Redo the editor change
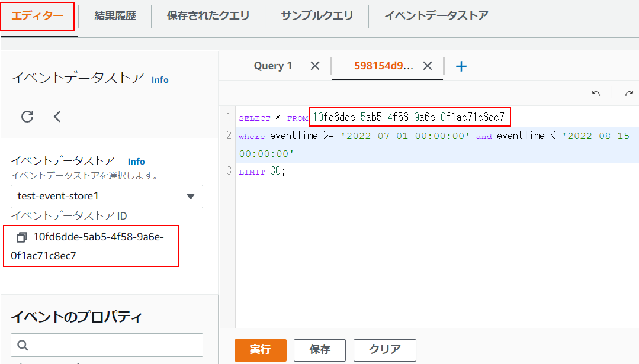The width and height of the screenshot is (639, 364). (x=629, y=94)
